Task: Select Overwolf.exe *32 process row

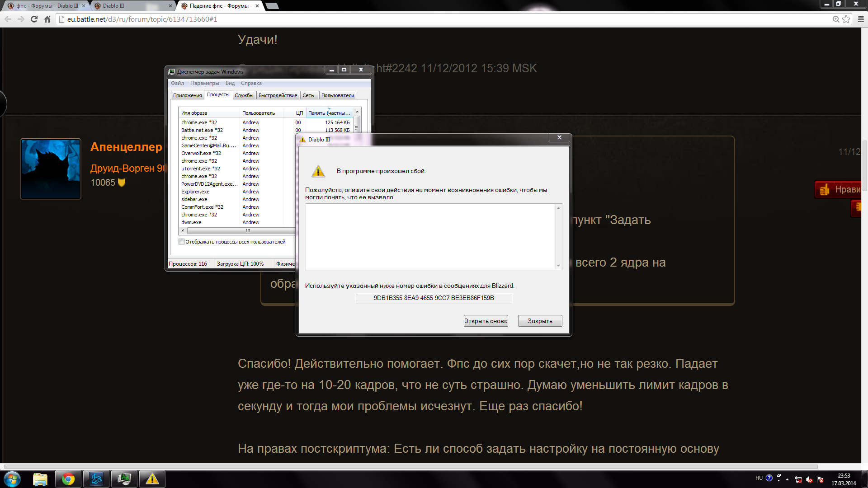Action: click(x=237, y=153)
